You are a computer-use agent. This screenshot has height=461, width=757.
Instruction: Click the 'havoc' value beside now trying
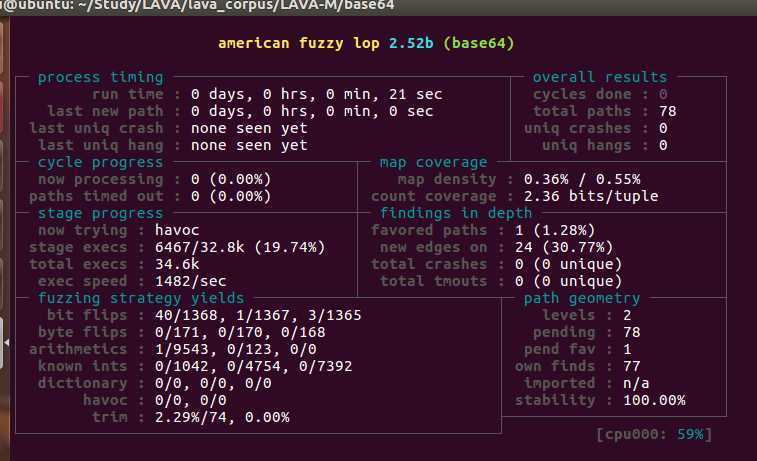[177, 230]
